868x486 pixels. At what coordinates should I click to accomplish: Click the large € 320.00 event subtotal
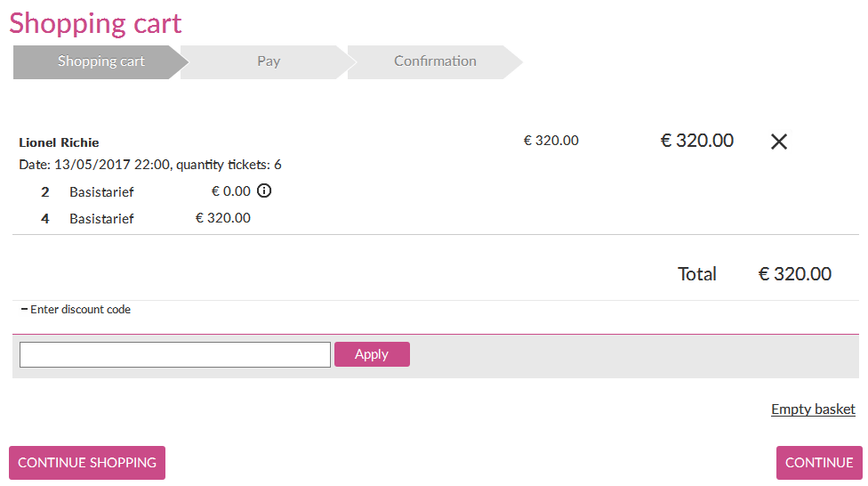(696, 141)
